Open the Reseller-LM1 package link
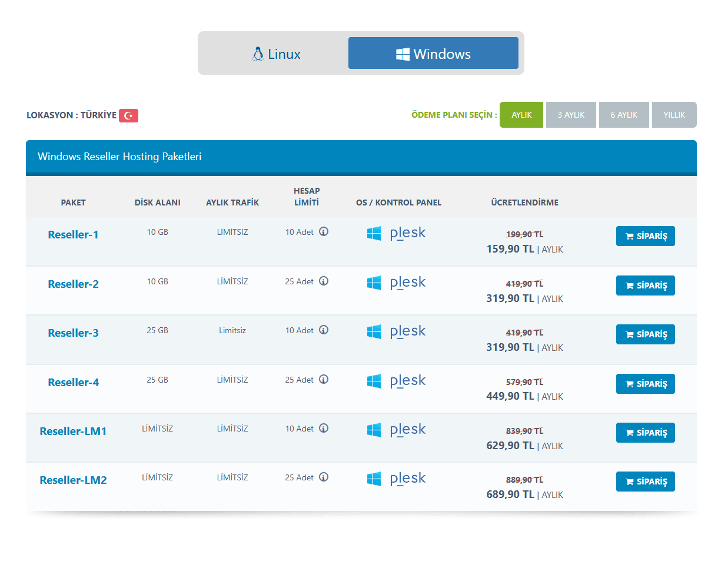This screenshot has height=571, width=728. 73,431
